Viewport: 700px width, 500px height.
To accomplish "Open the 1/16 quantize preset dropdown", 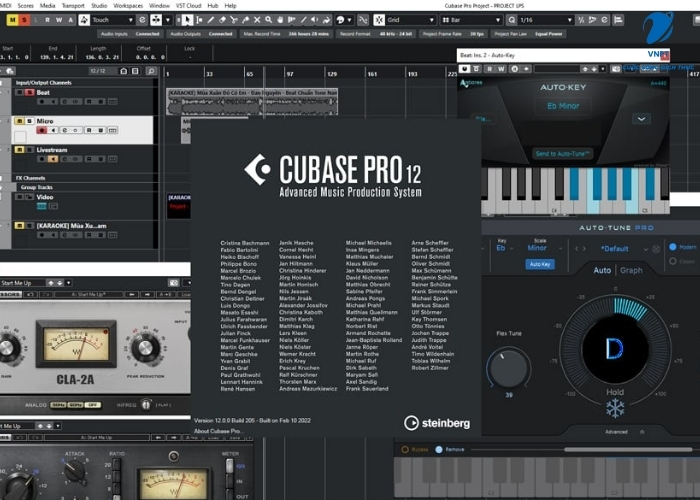I will tap(546, 20).
